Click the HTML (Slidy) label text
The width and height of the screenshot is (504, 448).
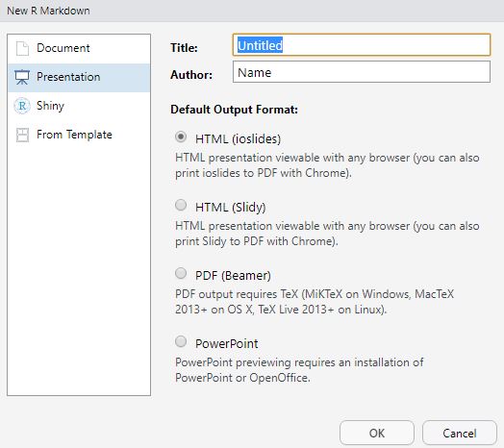coord(231,208)
